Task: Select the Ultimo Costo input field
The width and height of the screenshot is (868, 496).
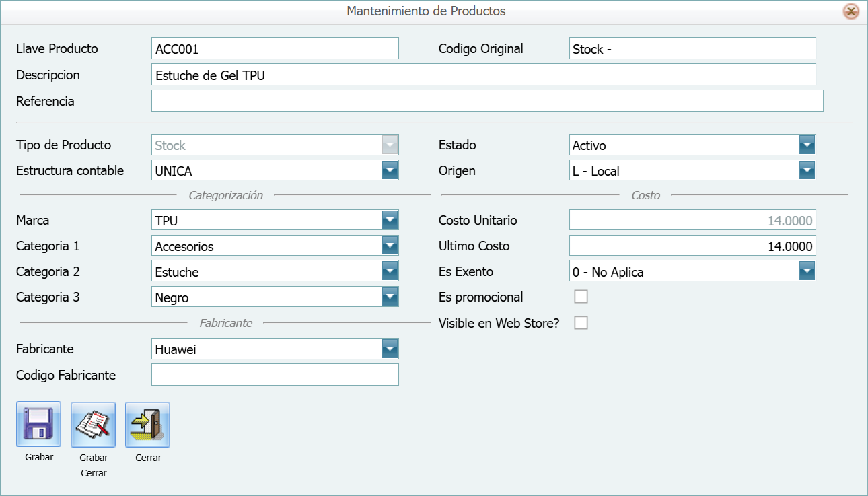Action: 692,246
